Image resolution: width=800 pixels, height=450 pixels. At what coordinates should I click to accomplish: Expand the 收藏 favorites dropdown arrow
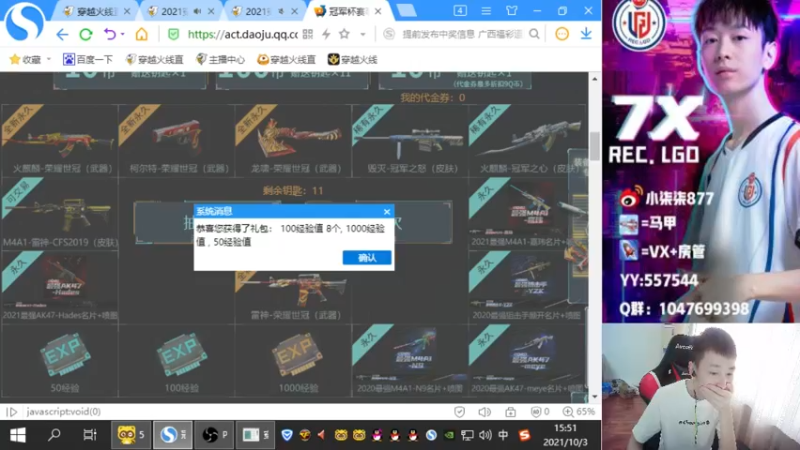point(49,59)
